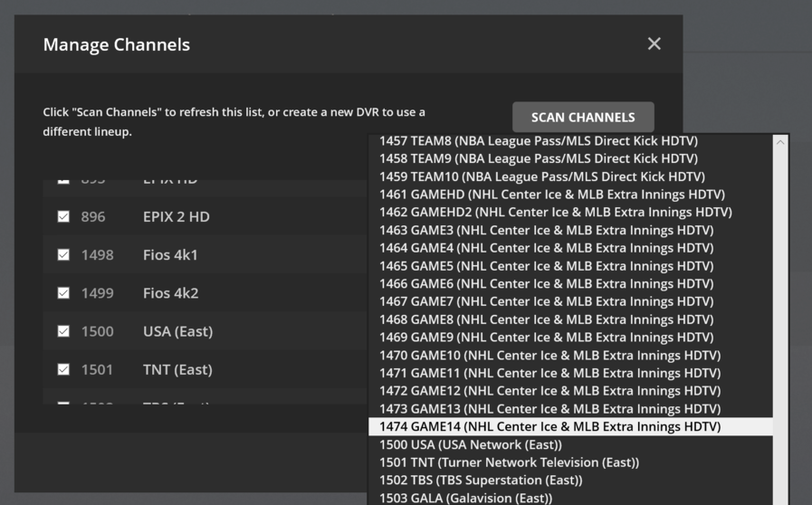Choose 1462 GAMEHD2 NHL Center Ice option
The width and height of the screenshot is (812, 505).
pos(570,213)
